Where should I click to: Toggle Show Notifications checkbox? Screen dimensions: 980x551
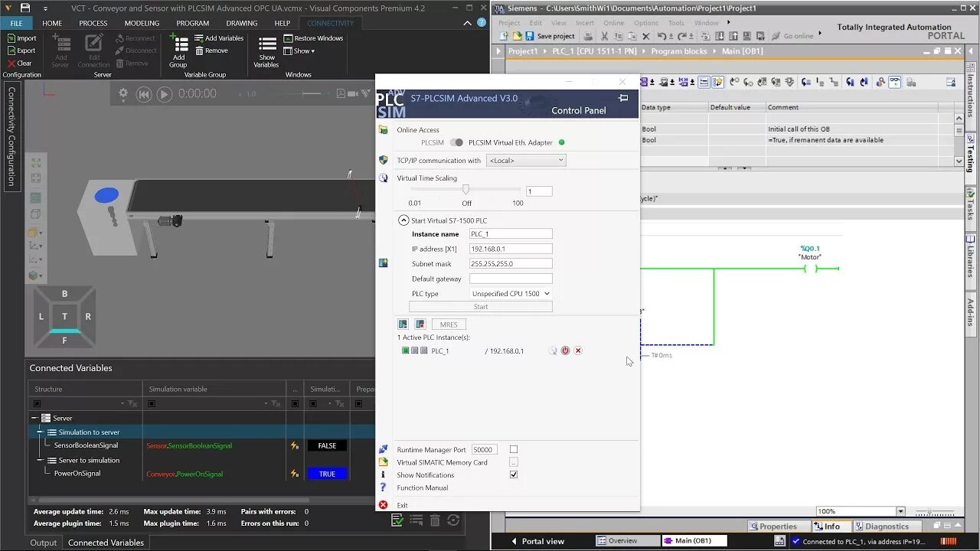(514, 474)
